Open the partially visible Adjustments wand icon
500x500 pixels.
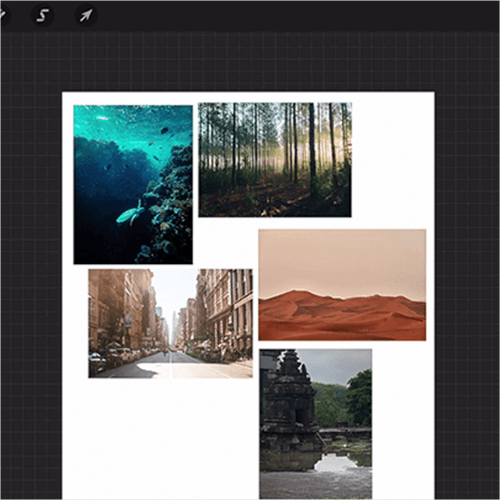(3, 15)
